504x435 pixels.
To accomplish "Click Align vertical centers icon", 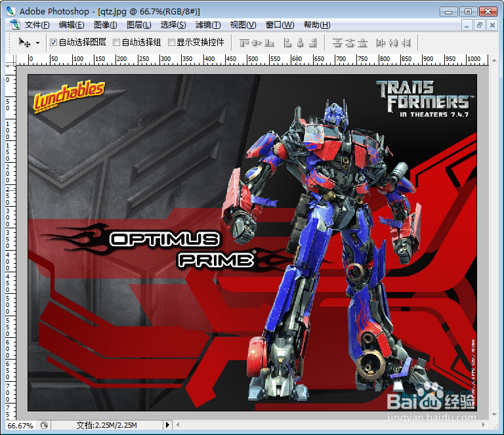I will click(257, 43).
